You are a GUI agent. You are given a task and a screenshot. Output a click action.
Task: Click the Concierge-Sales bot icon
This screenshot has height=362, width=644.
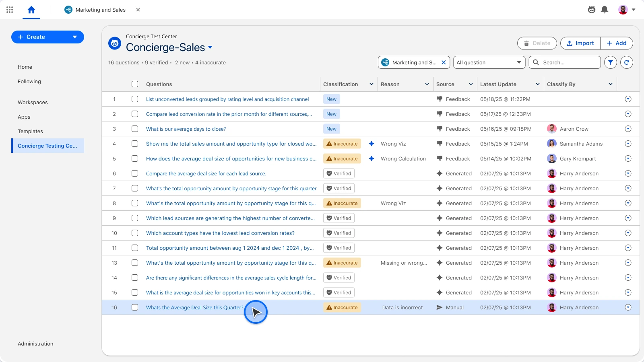click(x=115, y=43)
